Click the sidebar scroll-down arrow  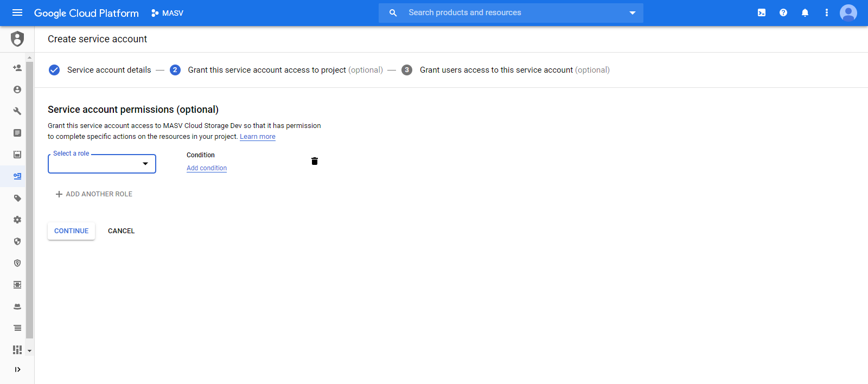click(x=29, y=351)
